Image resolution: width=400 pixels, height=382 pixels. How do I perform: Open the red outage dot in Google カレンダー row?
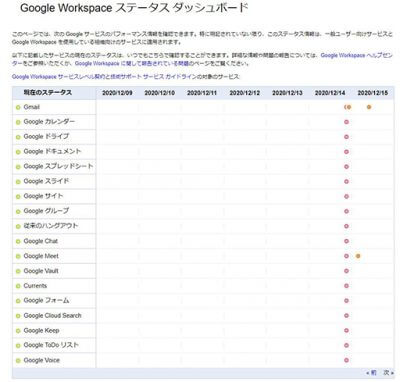pyautogui.click(x=346, y=122)
